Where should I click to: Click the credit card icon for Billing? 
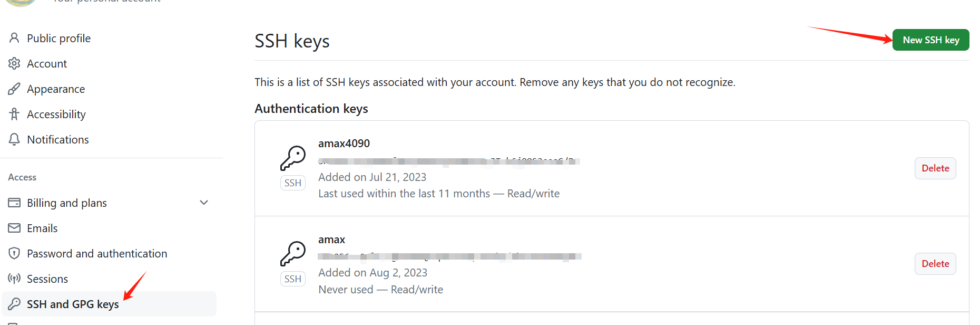tap(14, 203)
